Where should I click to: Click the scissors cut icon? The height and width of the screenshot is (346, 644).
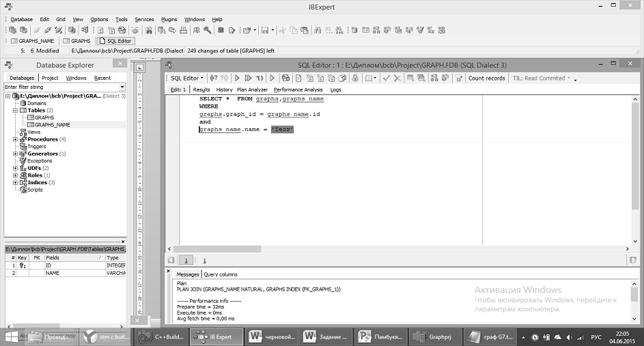click(x=283, y=30)
